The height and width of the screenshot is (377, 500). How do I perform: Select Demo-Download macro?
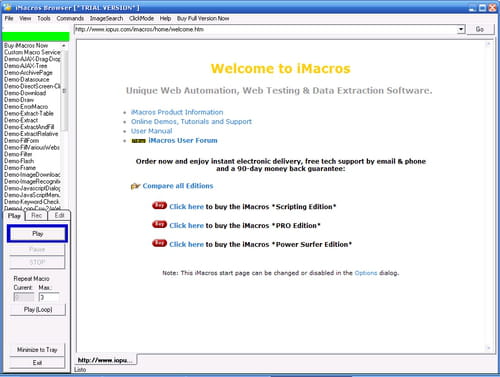click(x=25, y=93)
